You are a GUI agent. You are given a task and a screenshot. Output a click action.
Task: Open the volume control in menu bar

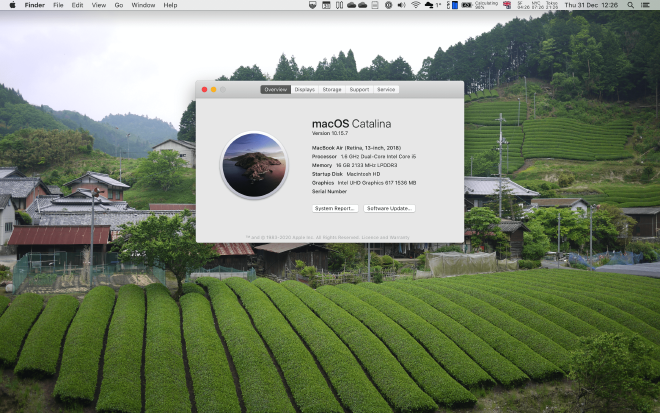click(402, 5)
